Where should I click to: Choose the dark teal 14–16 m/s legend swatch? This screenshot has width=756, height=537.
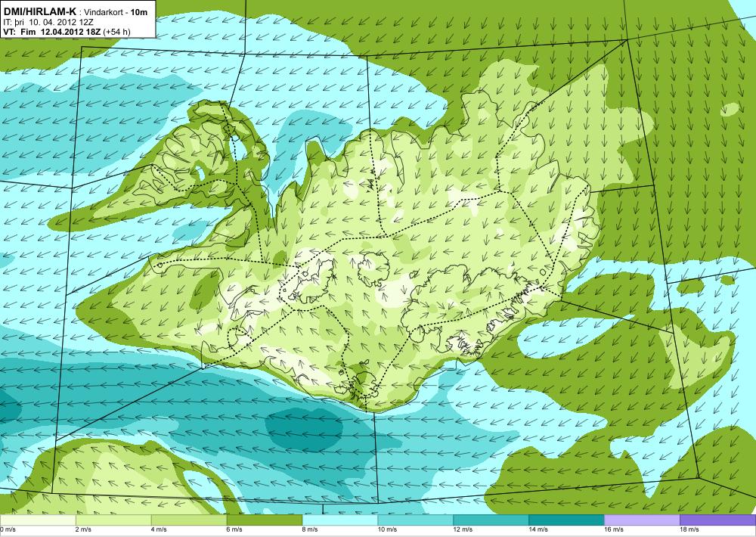pyautogui.click(x=566, y=520)
